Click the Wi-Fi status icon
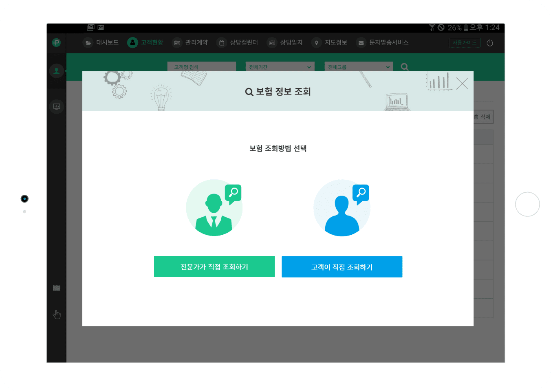Viewport: 551px width, 392px height. 432,27
